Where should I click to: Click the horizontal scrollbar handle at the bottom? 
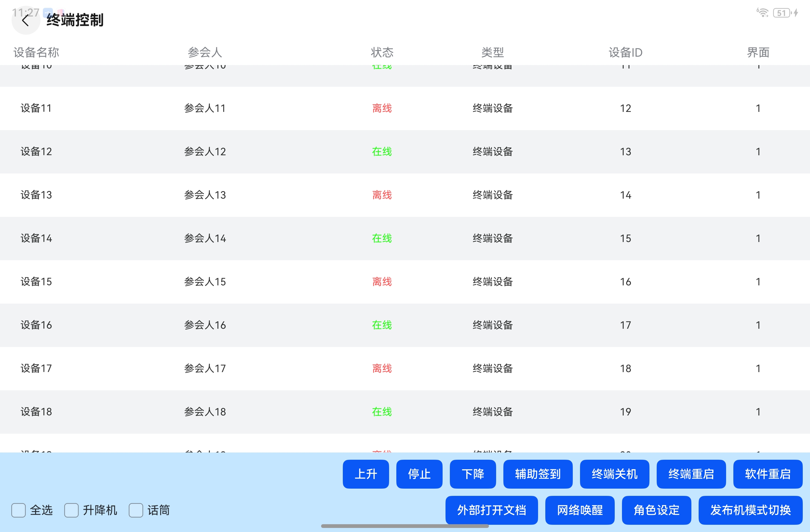405,526
